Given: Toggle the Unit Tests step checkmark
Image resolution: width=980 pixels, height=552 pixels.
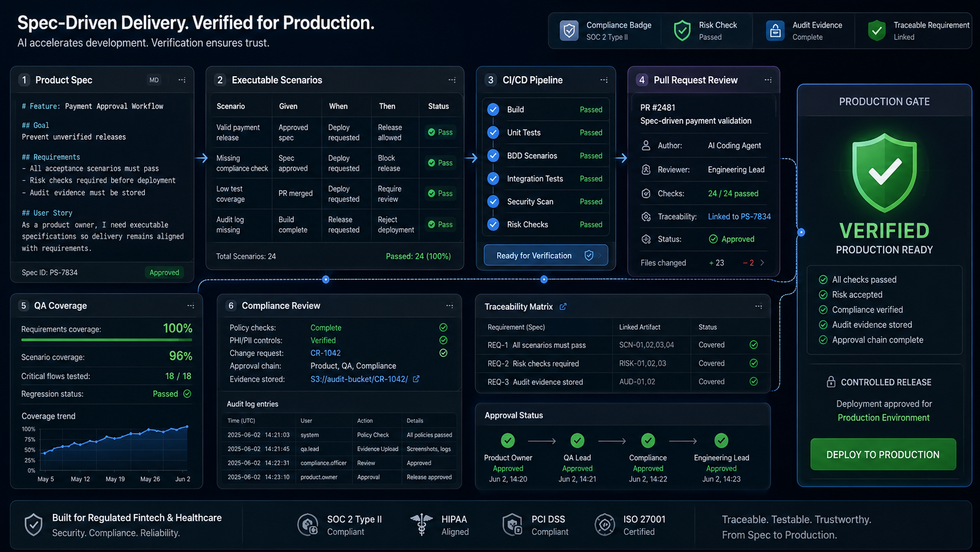Looking at the screenshot, I should tap(494, 133).
